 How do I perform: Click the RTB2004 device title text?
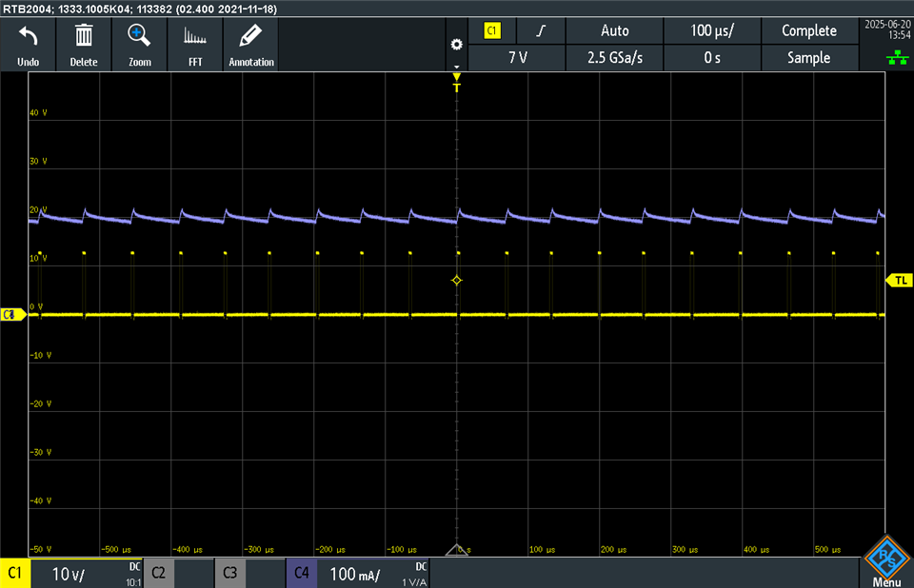point(140,9)
